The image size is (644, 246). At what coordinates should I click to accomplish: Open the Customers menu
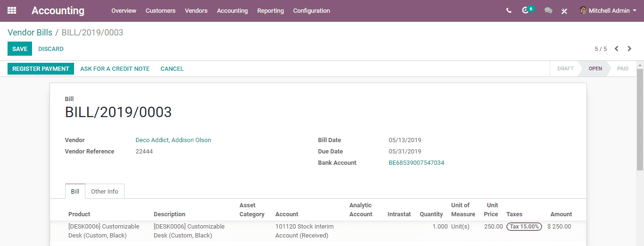[x=160, y=10]
